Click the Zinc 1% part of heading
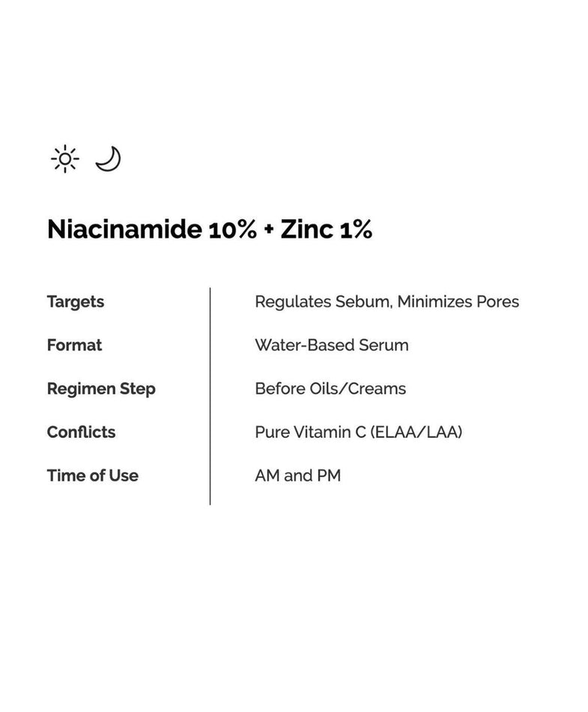Image resolution: width=588 pixels, height=712 pixels. point(326,230)
